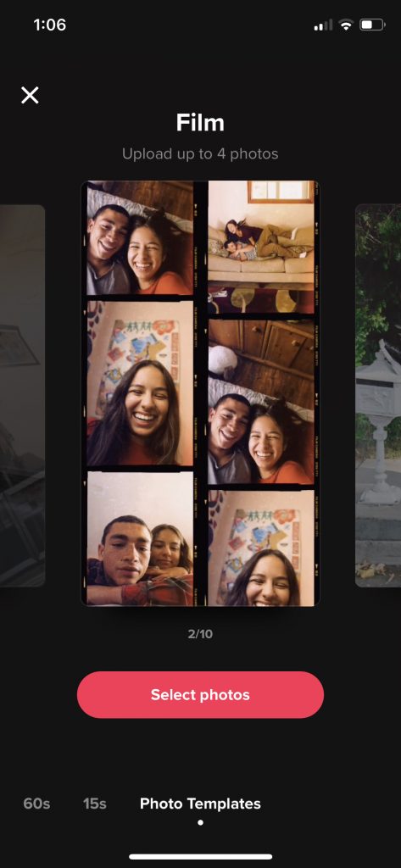Tap the Film template preview card
This screenshot has height=868, width=401.
[200, 393]
